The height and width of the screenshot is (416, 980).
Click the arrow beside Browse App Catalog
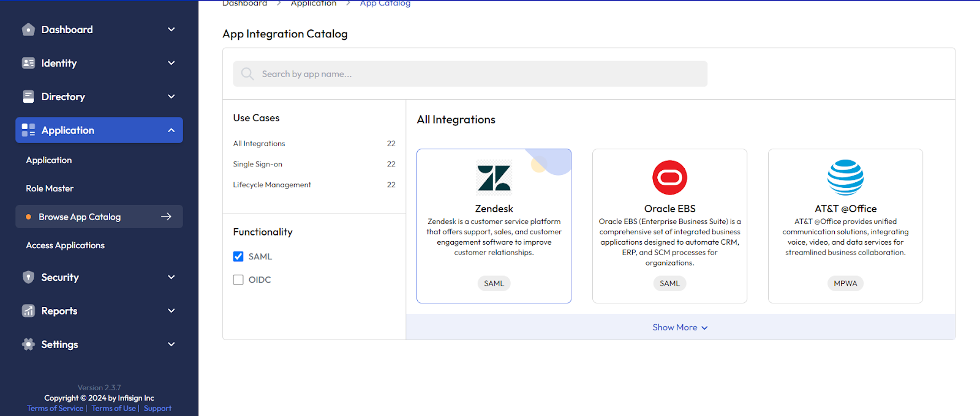click(x=166, y=217)
